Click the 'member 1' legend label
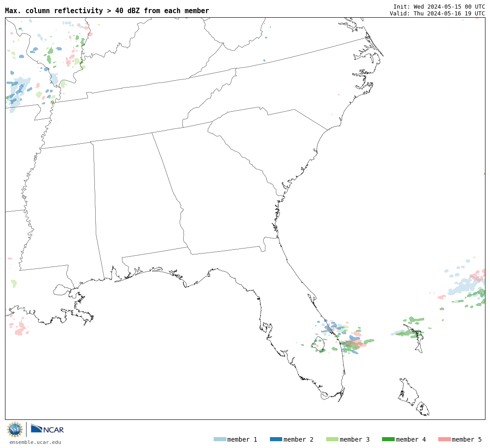 242,439
